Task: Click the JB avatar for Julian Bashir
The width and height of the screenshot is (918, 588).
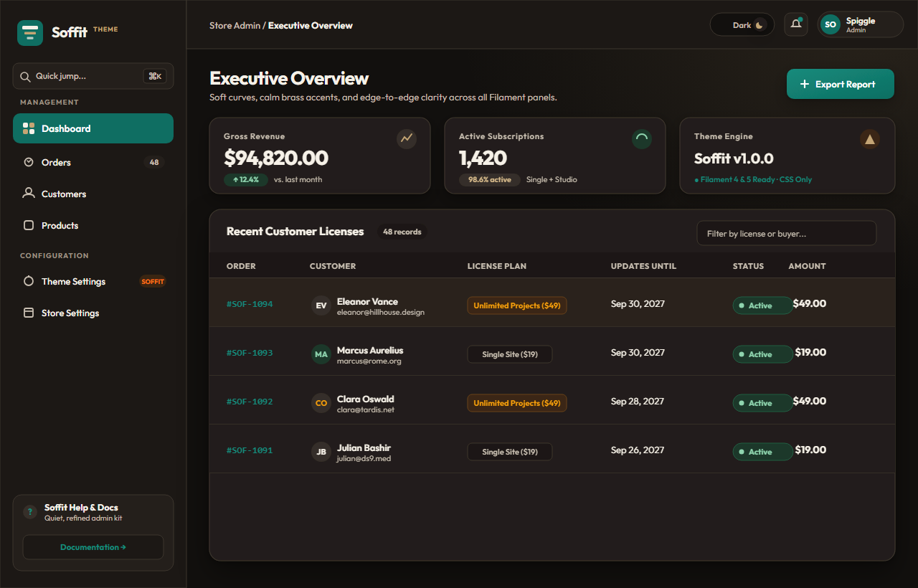Action: click(321, 452)
